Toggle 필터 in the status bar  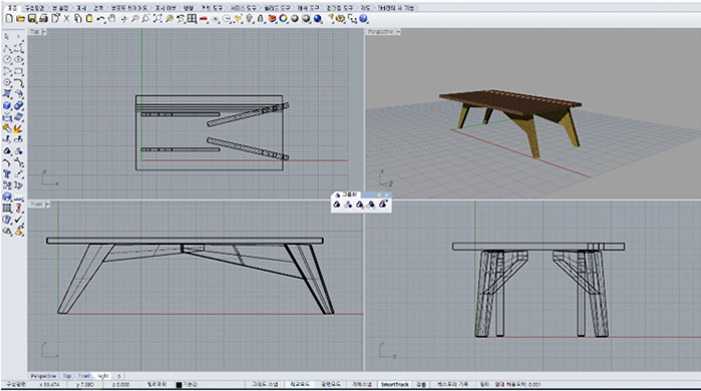point(484,384)
